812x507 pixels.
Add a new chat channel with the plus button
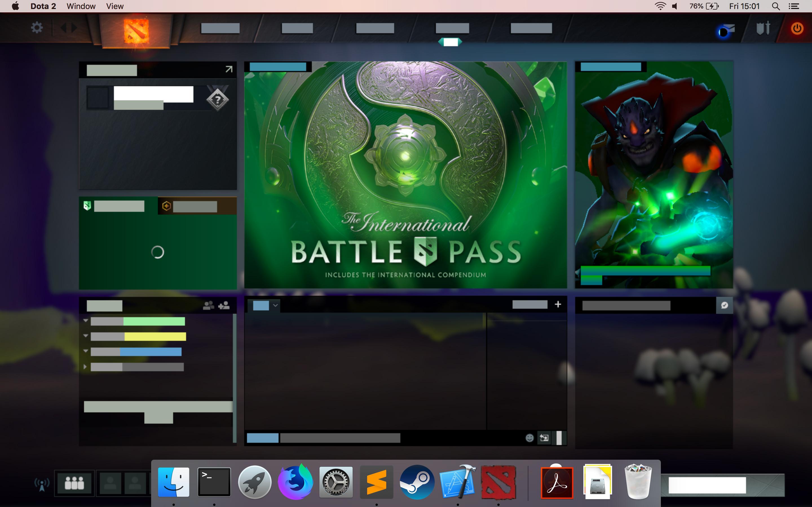558,304
